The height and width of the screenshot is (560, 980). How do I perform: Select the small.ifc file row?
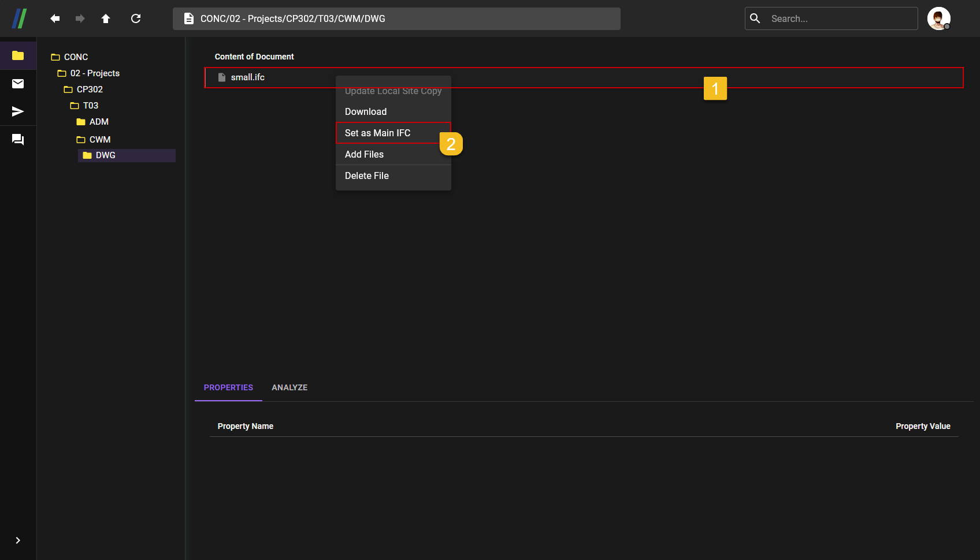(248, 77)
